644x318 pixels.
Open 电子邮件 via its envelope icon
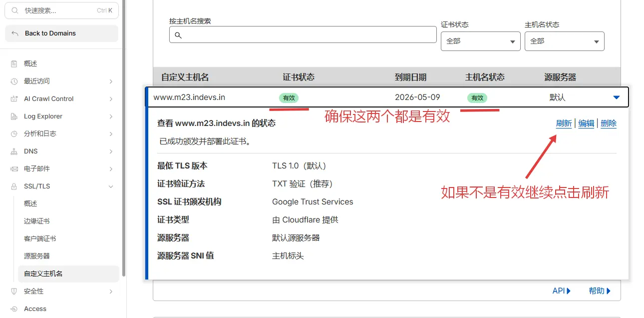click(14, 168)
